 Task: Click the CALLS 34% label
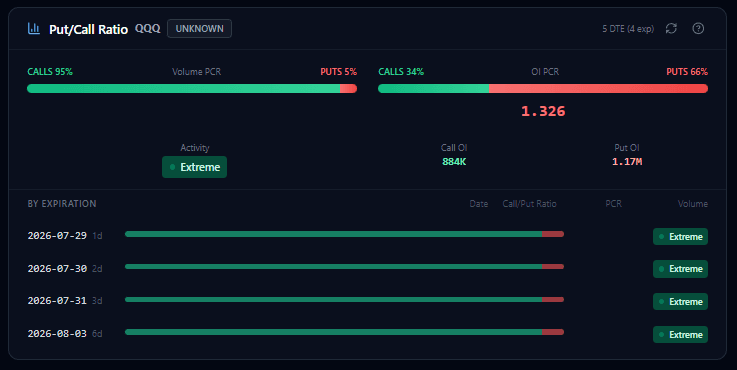pos(401,71)
